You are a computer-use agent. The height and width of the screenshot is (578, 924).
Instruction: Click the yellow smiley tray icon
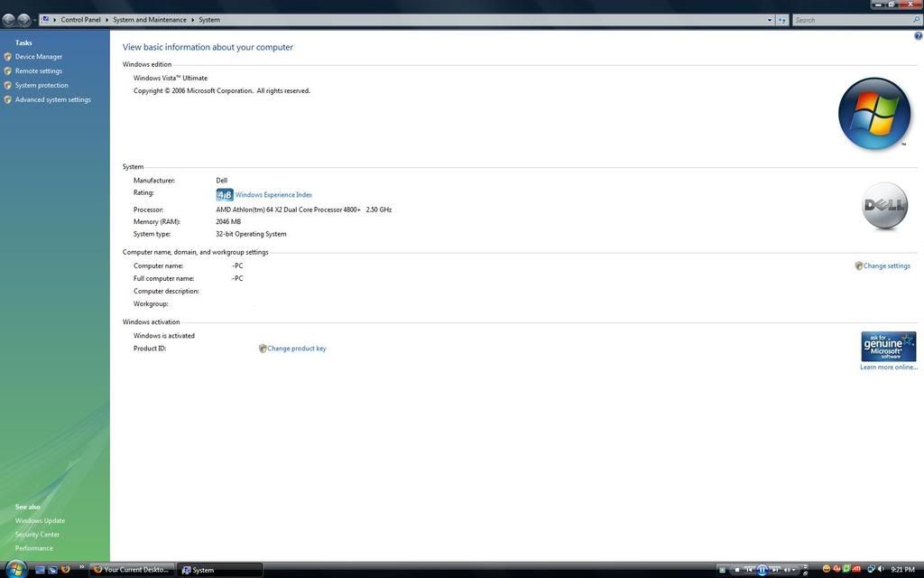pyautogui.click(x=827, y=569)
